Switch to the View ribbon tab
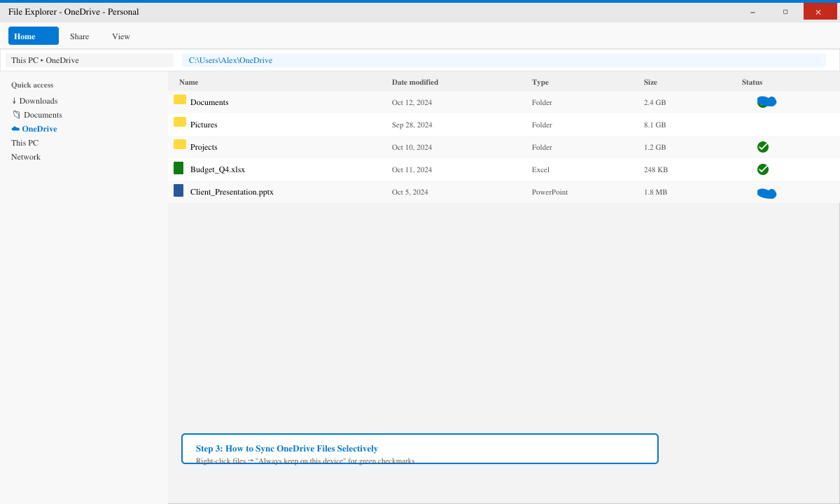Image resolution: width=840 pixels, height=504 pixels. pos(121,36)
